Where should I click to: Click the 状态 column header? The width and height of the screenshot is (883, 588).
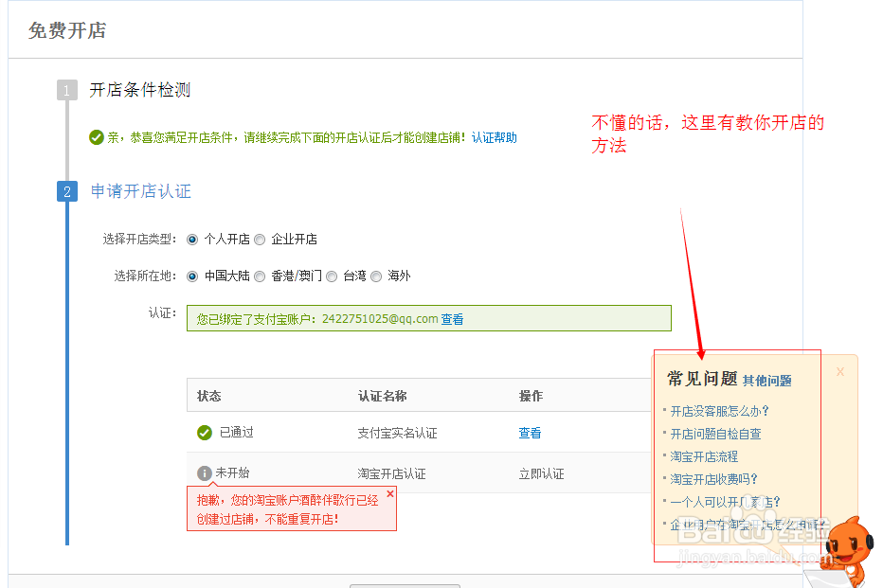point(209,396)
